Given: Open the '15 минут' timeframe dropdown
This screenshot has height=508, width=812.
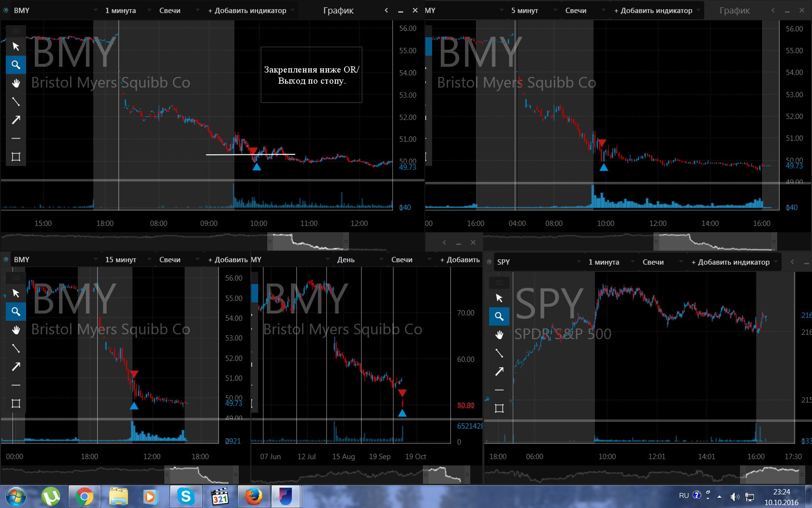Looking at the screenshot, I should (128, 259).
